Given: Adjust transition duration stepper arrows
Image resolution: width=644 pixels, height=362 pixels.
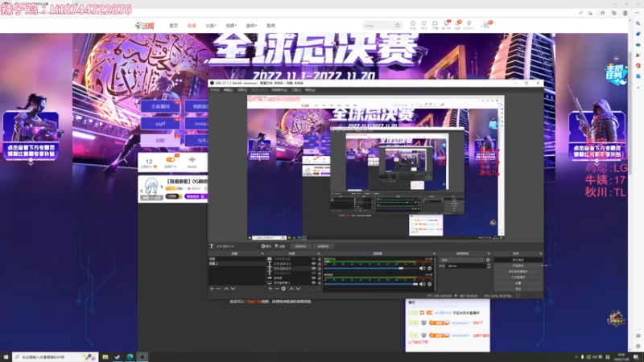Looking at the screenshot, I should coord(489,266).
